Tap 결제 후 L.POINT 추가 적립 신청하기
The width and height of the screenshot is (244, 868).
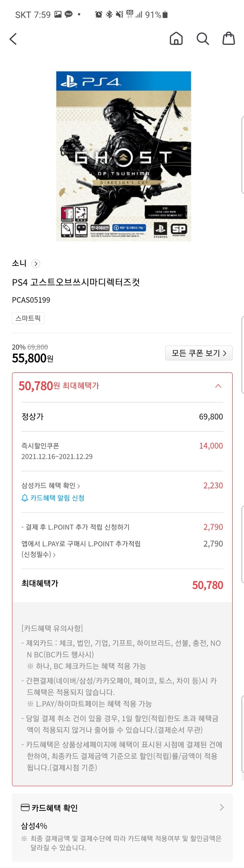click(x=75, y=527)
